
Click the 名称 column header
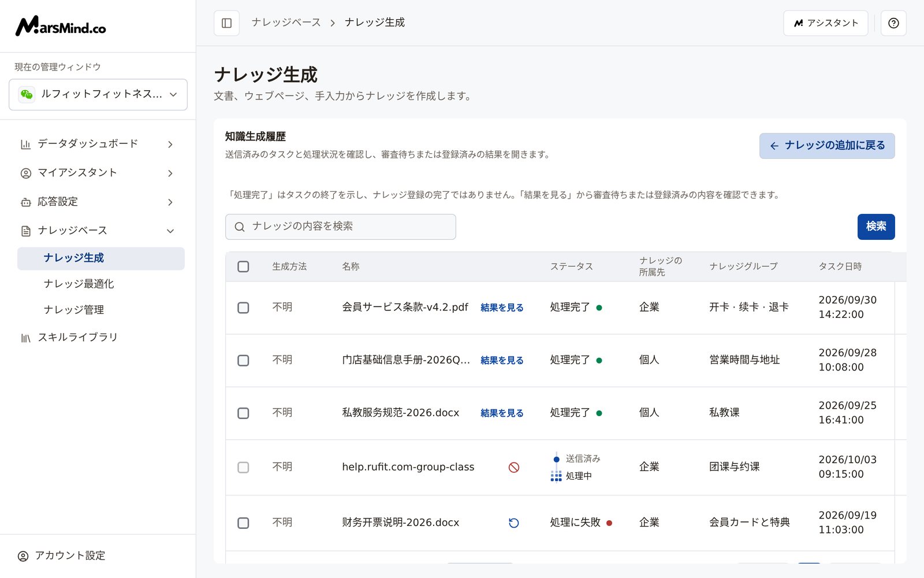(351, 266)
